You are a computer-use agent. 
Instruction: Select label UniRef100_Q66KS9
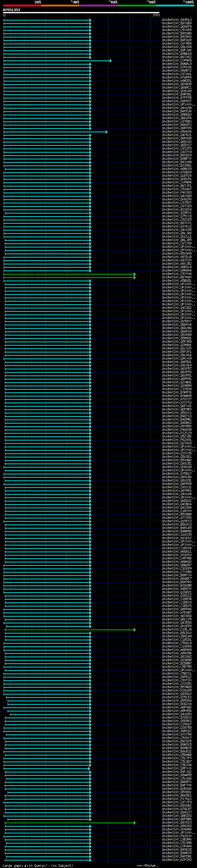coord(177,332)
